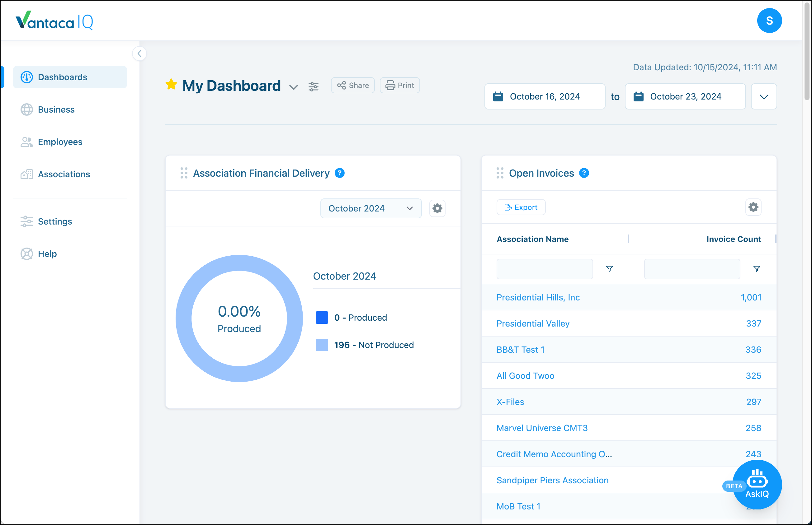This screenshot has width=812, height=525.
Task: Click filter funnel for Association Name column
Action: [x=609, y=269]
